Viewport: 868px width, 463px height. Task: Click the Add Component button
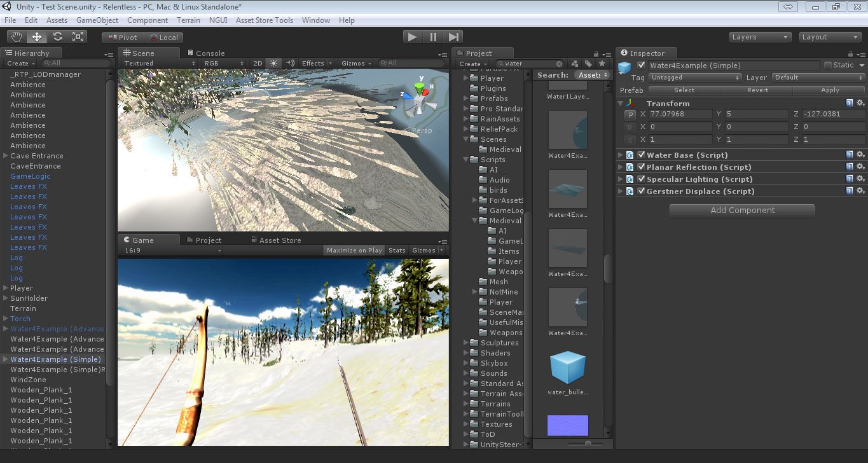[x=742, y=211]
